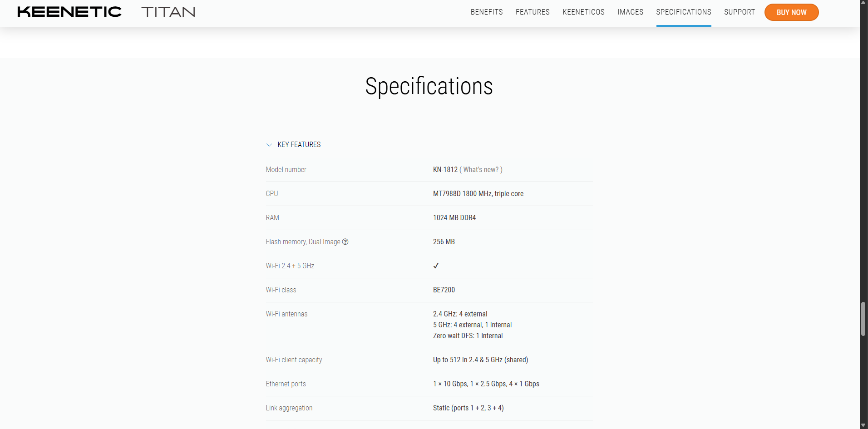This screenshot has width=868, height=429.
Task: Open the Support page link
Action: click(739, 12)
